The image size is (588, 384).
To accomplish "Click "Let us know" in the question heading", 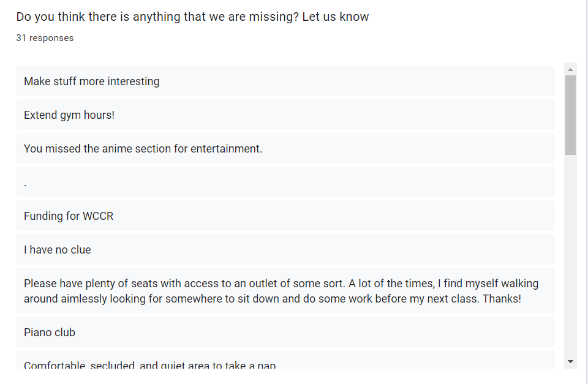I will pos(336,17).
